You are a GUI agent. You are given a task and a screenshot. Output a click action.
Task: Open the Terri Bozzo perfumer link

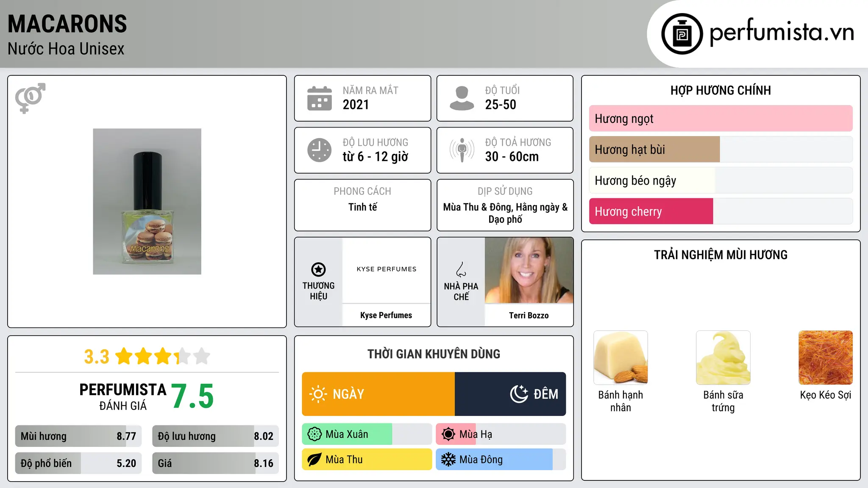point(529,315)
